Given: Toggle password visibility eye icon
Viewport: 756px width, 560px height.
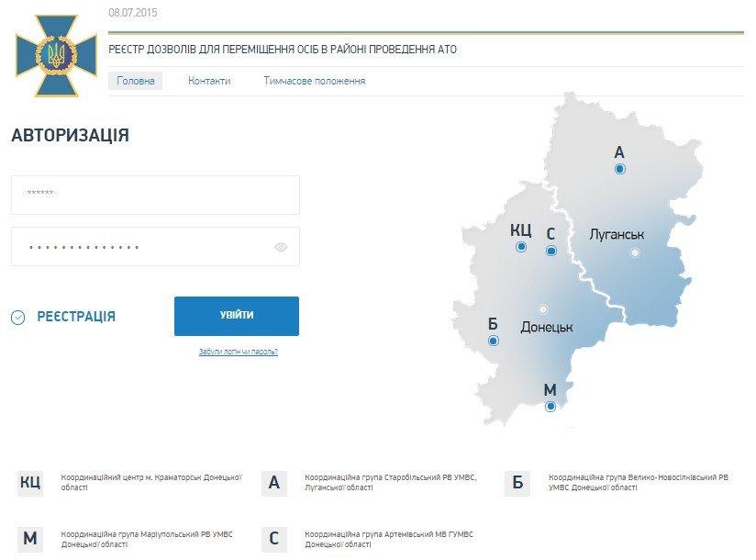Looking at the screenshot, I should (281, 247).
